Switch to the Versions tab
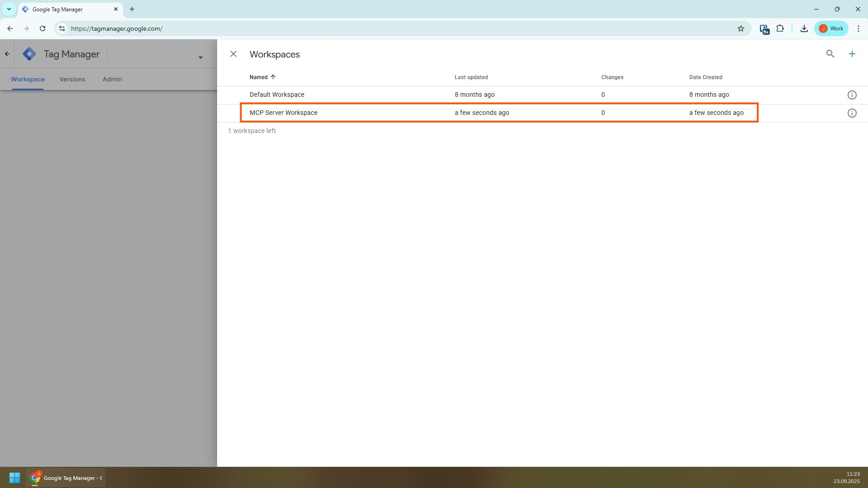Screen dimensions: 868x488 pos(72,79)
